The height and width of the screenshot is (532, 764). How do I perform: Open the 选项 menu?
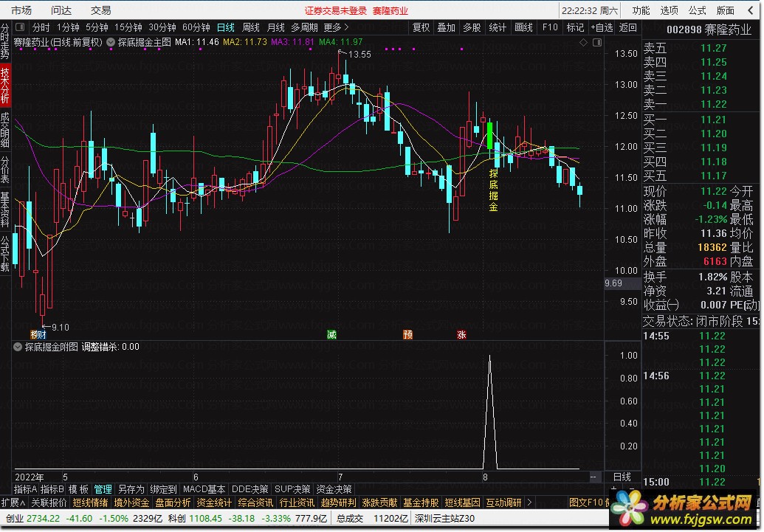(670, 10)
